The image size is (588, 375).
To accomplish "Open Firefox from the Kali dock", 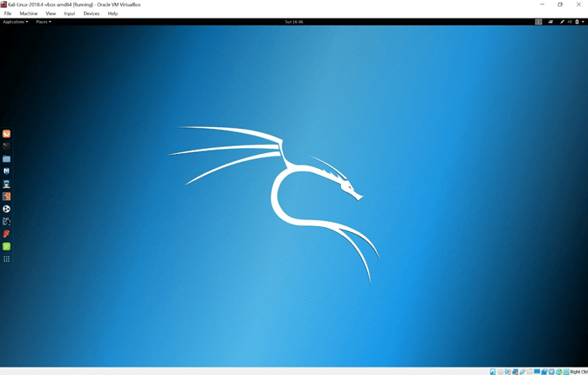I will pyautogui.click(x=7, y=134).
